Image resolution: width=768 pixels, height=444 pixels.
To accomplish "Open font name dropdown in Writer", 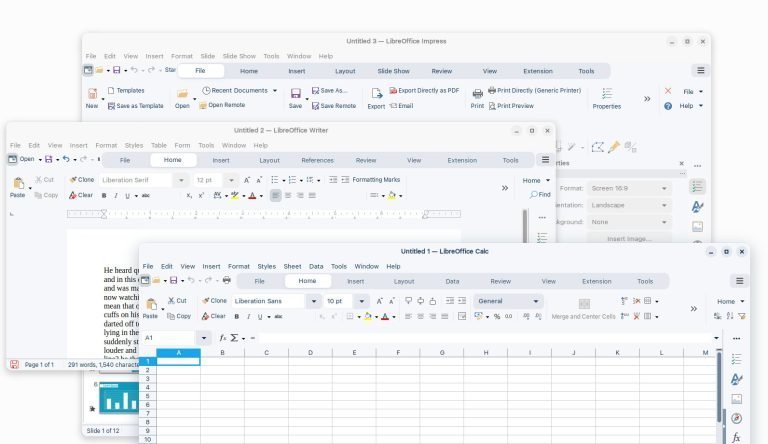I will 181,180.
